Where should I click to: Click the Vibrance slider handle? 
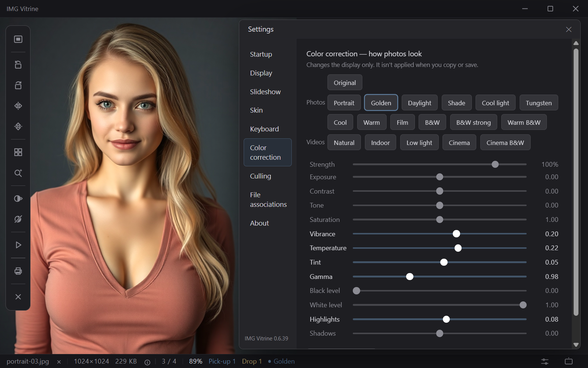[x=456, y=234]
